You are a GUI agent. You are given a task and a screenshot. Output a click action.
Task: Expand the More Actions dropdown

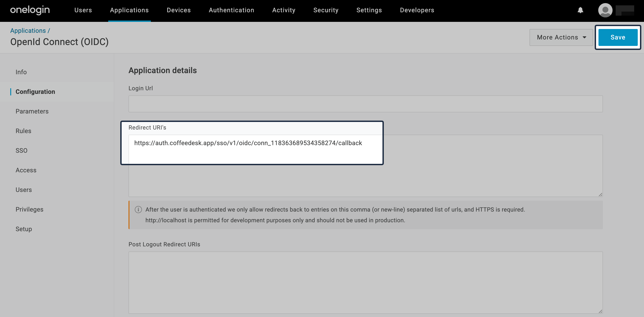pos(561,37)
